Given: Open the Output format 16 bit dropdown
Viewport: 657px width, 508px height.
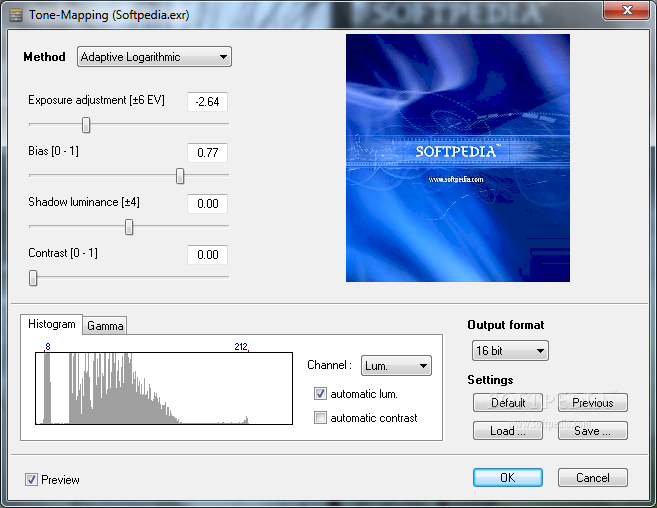Looking at the screenshot, I should point(510,350).
